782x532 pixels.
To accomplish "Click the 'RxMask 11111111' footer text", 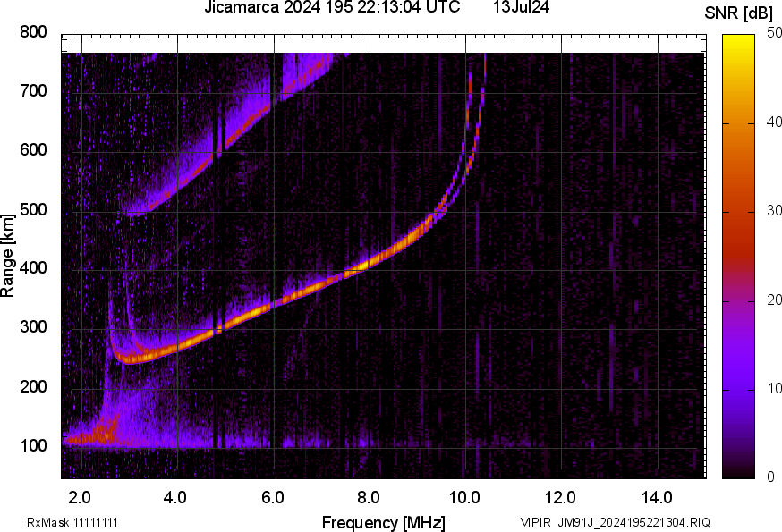I will click(72, 522).
